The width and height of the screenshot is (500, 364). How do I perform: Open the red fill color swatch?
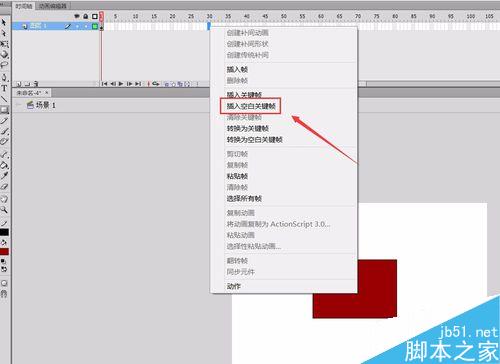coord(4,252)
